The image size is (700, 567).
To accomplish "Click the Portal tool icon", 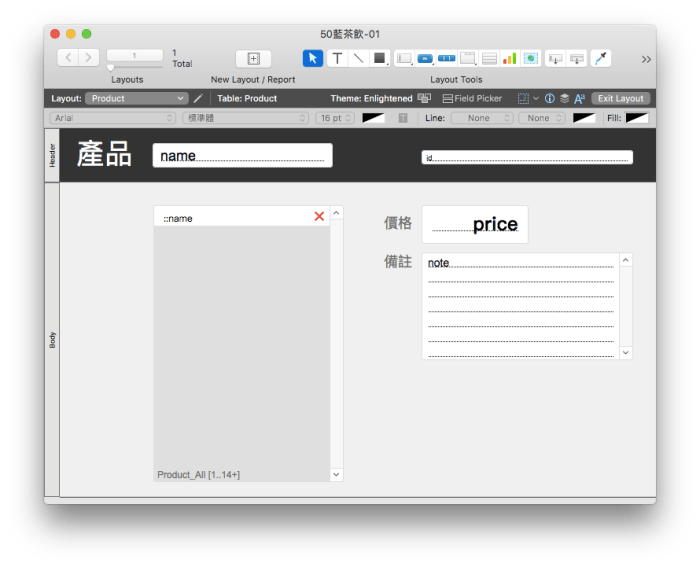I will [x=490, y=58].
